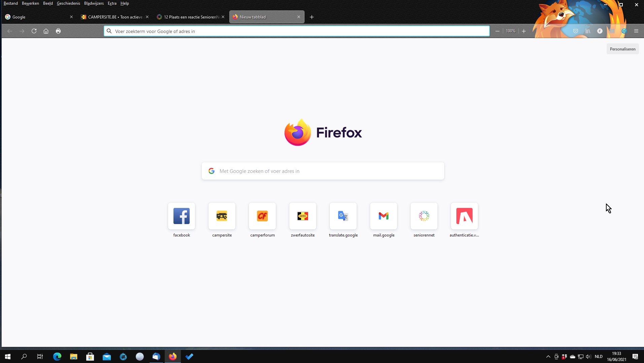Close the Nieuw tabblad tab
The height and width of the screenshot is (363, 644).
pyautogui.click(x=299, y=17)
